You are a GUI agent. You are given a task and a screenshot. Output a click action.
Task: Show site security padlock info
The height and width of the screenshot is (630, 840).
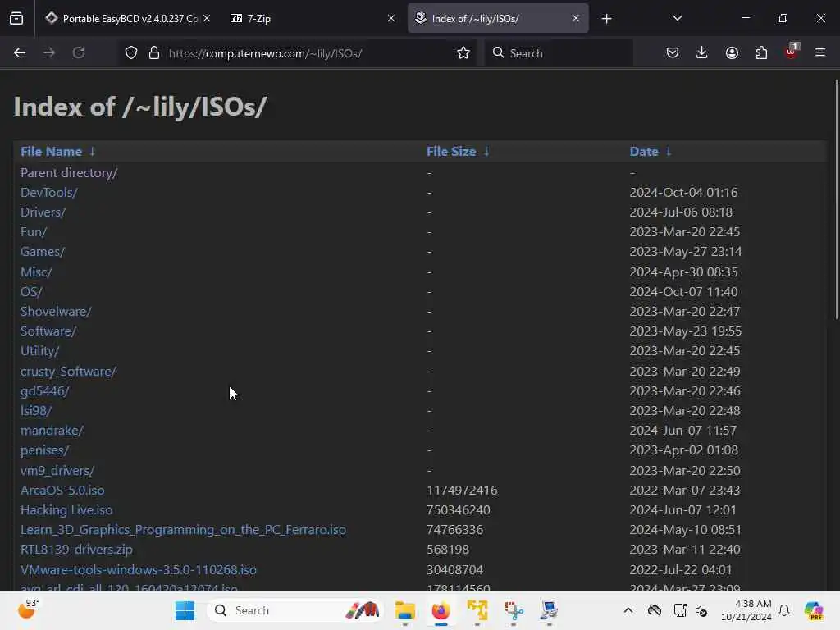click(x=154, y=53)
